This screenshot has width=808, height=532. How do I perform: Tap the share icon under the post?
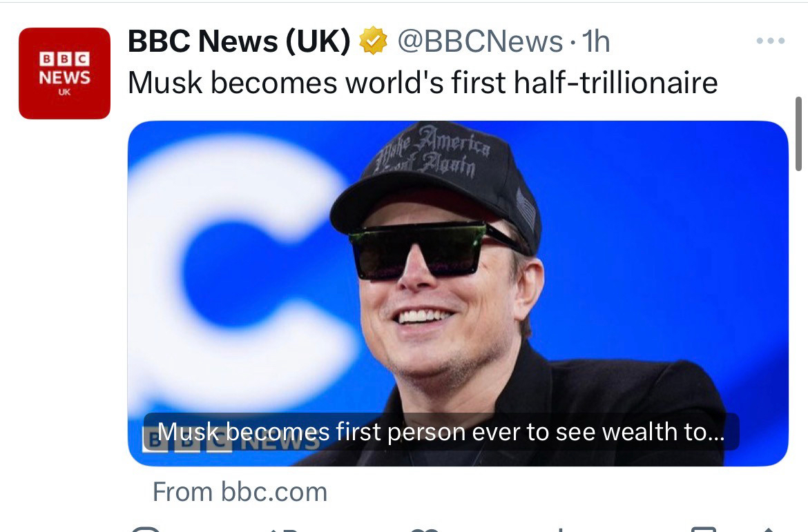click(769, 529)
